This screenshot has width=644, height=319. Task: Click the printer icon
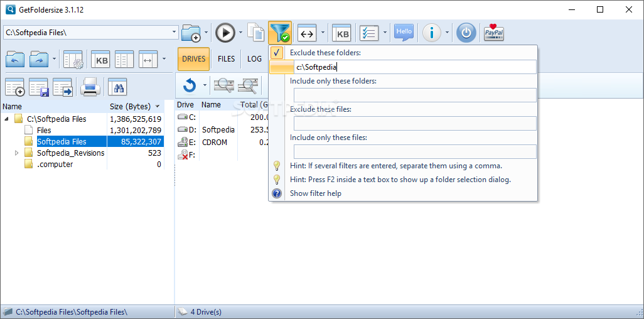click(90, 87)
